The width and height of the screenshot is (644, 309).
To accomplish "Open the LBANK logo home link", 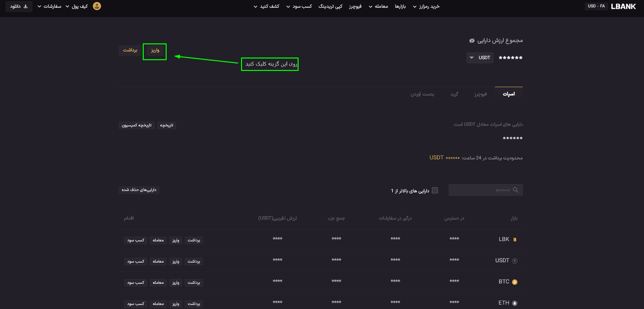I will 623,6.
